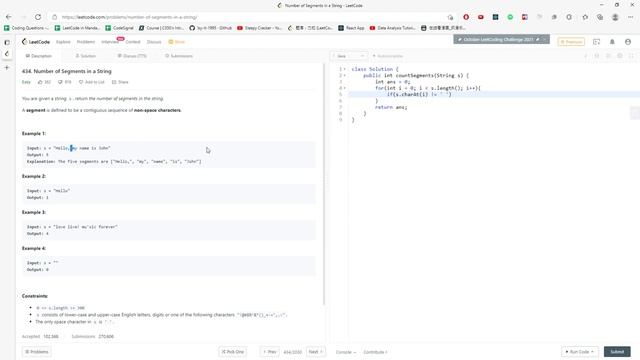Toggle the Autocomplete option
This screenshot has width=640, height=360.
point(388,56)
